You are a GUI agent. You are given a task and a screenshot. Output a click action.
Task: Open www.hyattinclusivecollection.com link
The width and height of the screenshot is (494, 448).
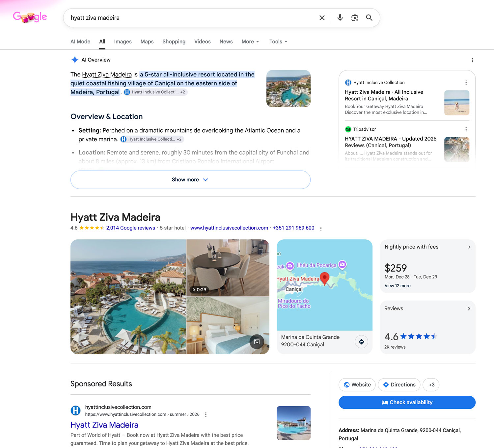[x=229, y=228]
